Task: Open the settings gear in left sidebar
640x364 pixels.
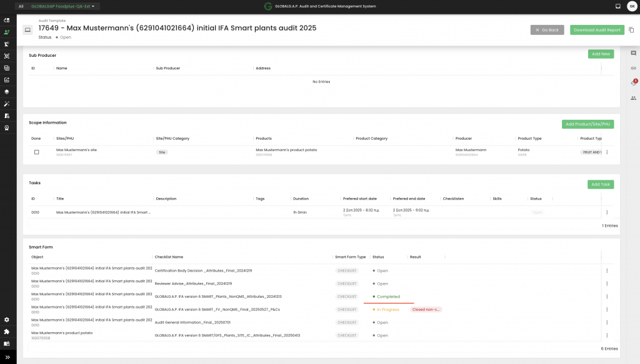Action: point(7,320)
